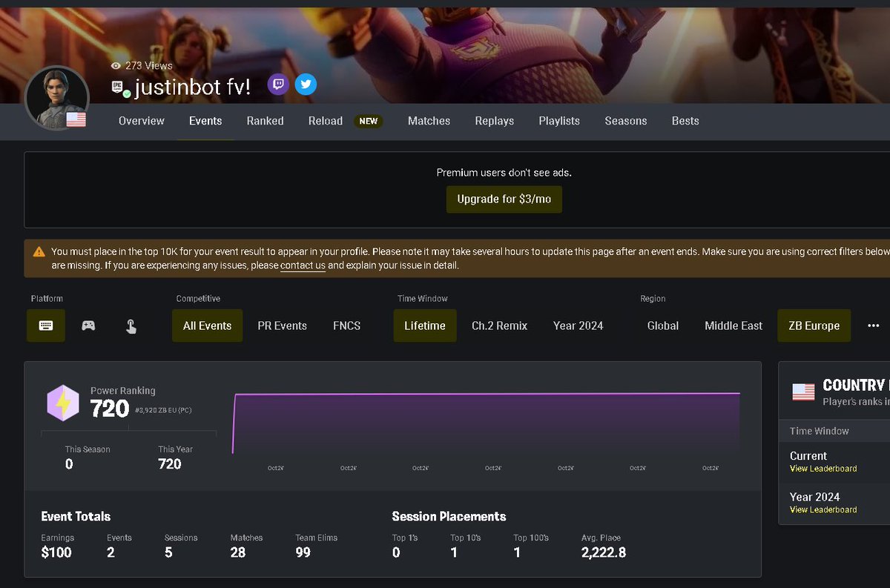Select the keyboard/mouse platform filter
Viewport: 890px width, 588px height.
45,326
